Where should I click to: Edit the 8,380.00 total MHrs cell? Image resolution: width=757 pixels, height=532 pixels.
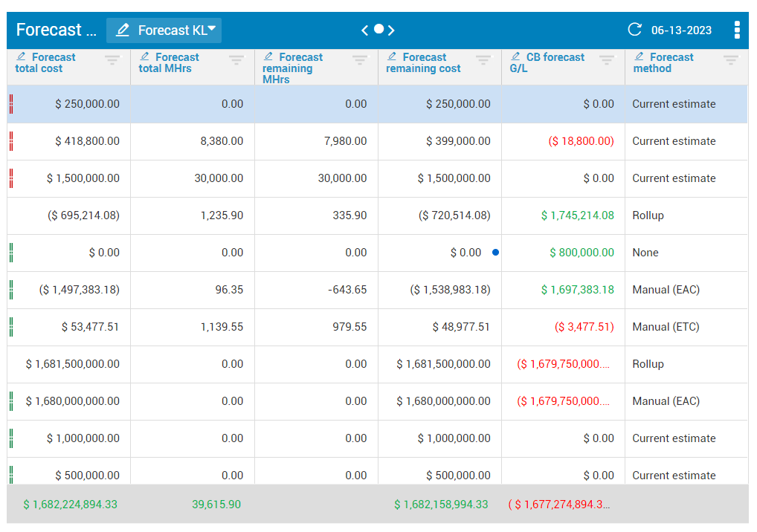point(222,141)
